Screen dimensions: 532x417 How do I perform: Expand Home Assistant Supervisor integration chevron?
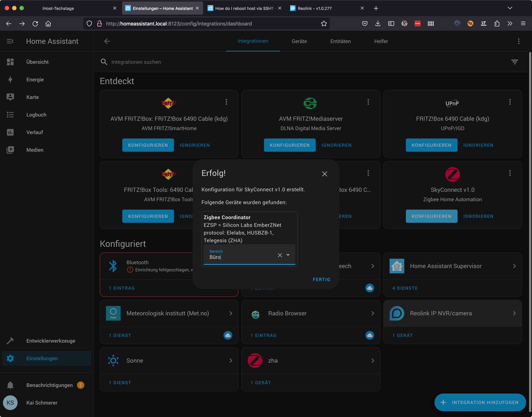(514, 266)
